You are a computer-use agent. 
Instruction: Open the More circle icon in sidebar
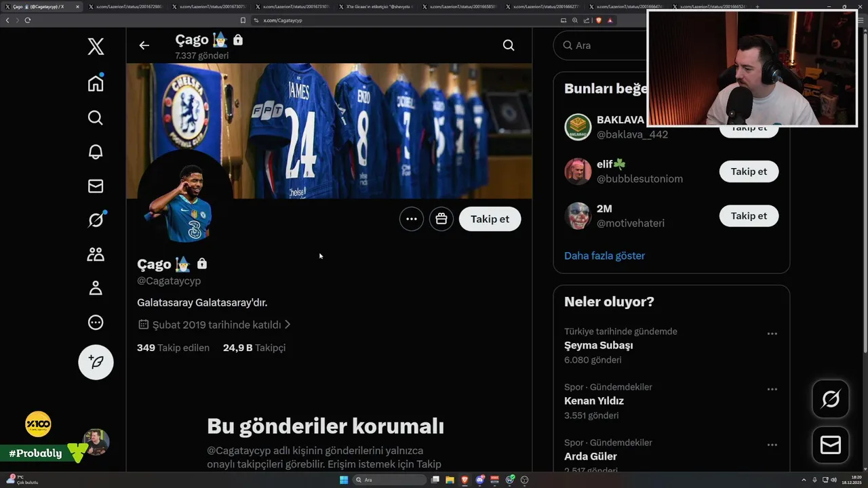click(96, 323)
